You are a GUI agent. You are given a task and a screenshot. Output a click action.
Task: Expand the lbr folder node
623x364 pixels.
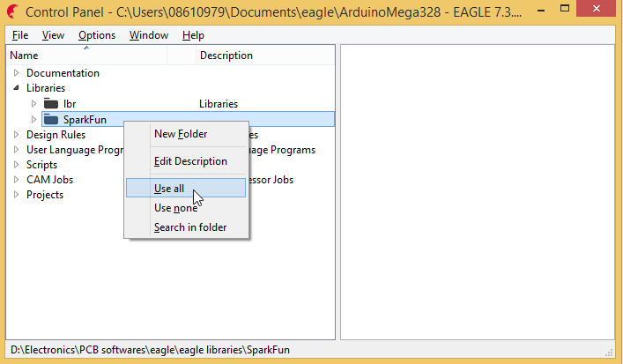34,104
